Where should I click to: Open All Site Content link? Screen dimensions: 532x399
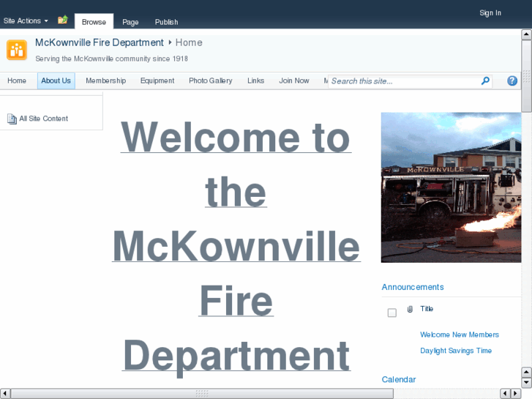[44, 119]
